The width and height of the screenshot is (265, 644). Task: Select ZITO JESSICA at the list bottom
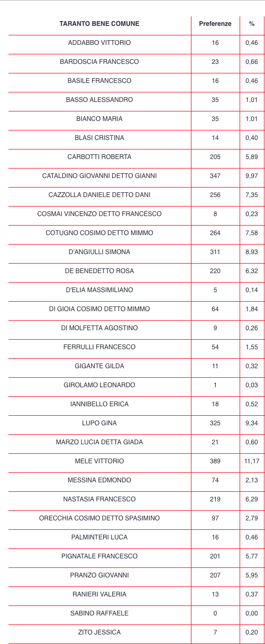pos(99,632)
